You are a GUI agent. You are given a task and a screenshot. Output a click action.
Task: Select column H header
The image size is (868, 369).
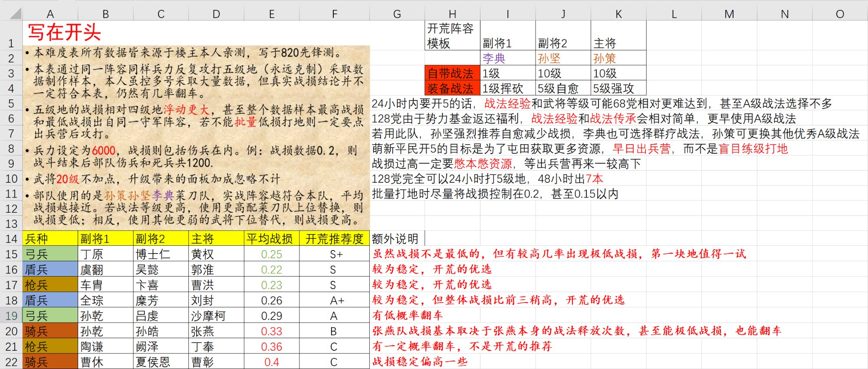(452, 14)
